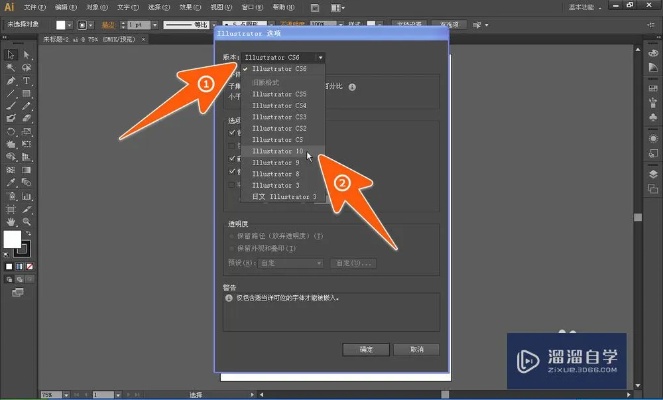Screen dimensions: 663x400
Task: Select the Pencil tool
Action: pyautogui.click(x=26, y=106)
